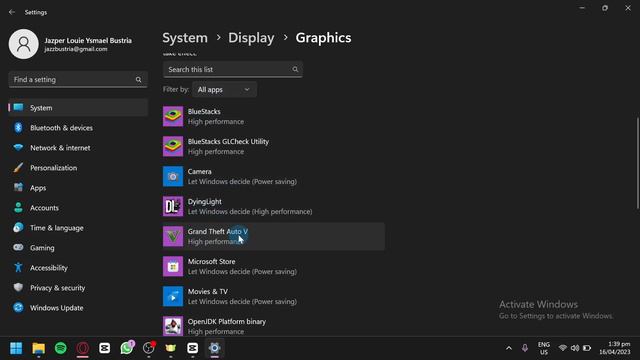Screen dimensions: 640x360
Task: Select the Camera Let Windows decide entry
Action: click(273, 176)
